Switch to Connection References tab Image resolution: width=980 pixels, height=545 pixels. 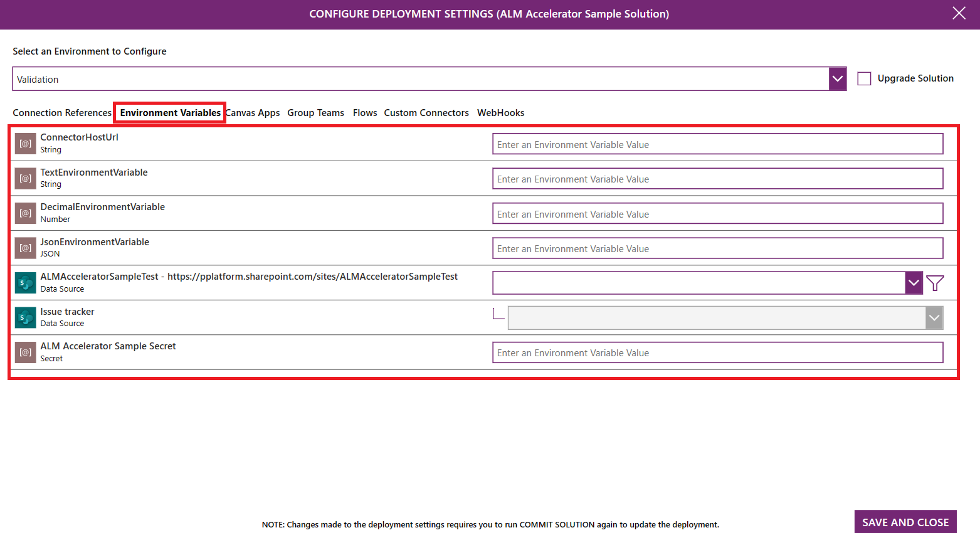point(62,113)
